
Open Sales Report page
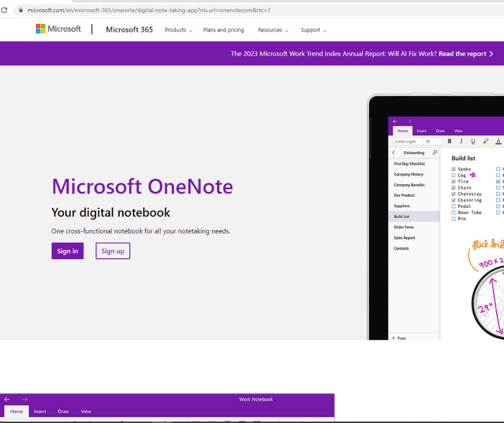[x=404, y=238]
